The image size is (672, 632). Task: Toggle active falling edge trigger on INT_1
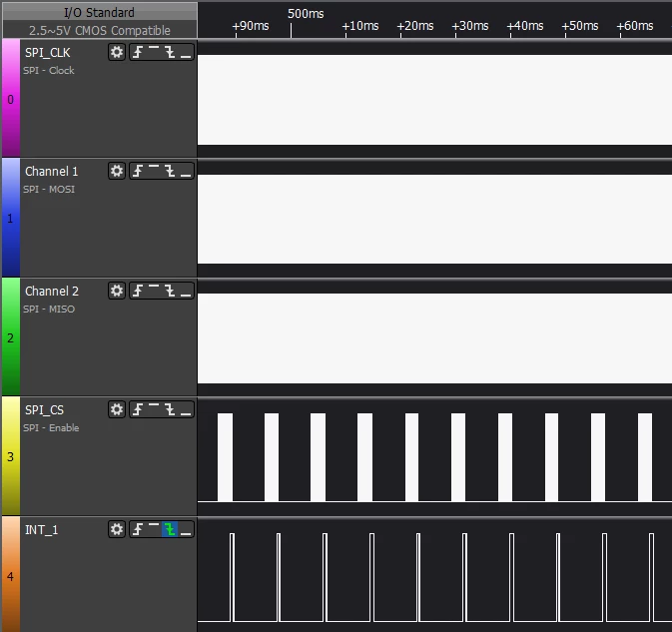coord(170,529)
